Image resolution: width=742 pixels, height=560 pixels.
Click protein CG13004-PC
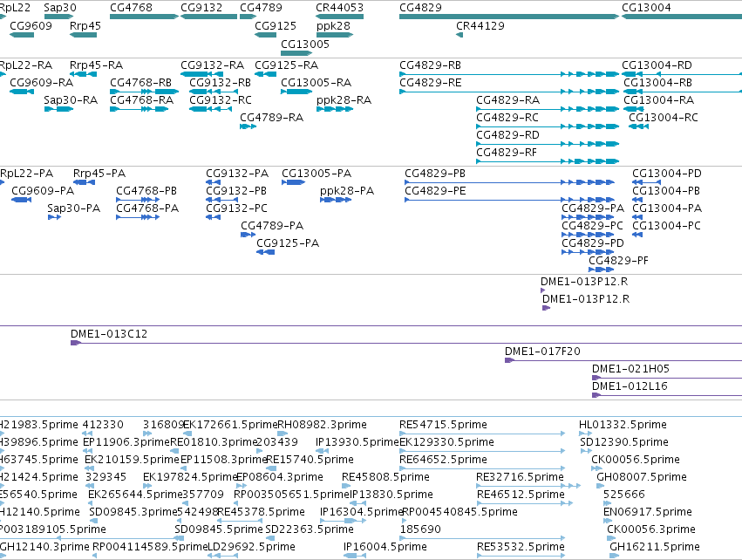(637, 235)
